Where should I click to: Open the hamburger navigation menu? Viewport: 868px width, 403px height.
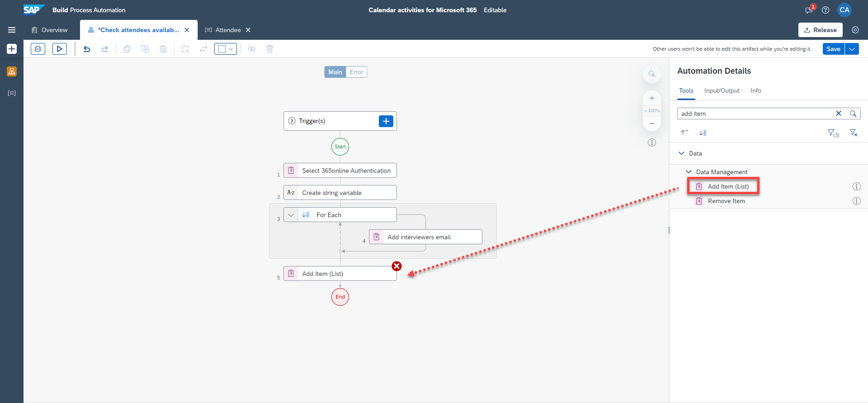[x=12, y=30]
